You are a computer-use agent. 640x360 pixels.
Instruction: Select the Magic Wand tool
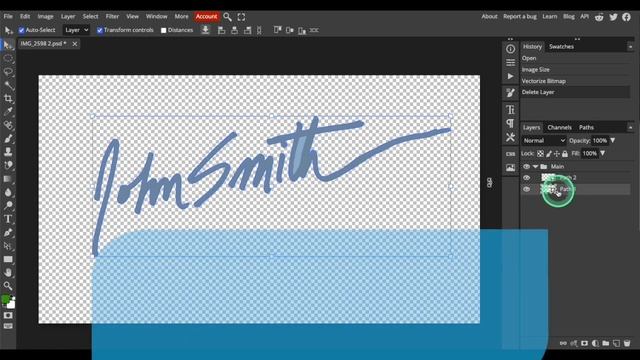pyautogui.click(x=8, y=85)
